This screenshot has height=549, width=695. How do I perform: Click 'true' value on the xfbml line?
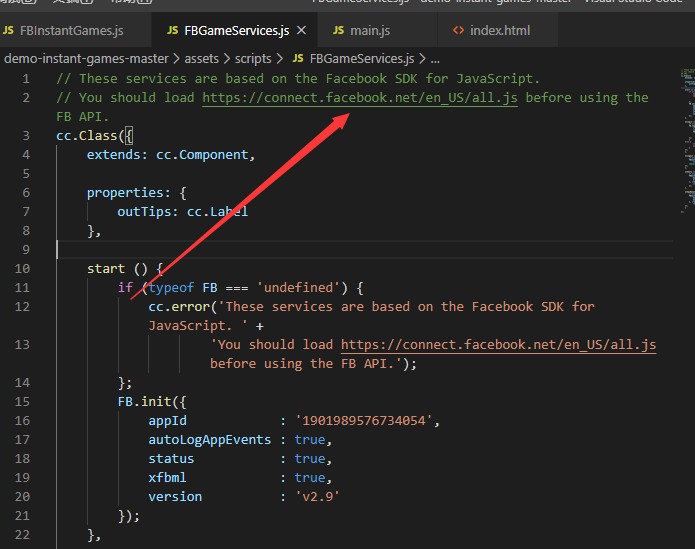pos(310,478)
